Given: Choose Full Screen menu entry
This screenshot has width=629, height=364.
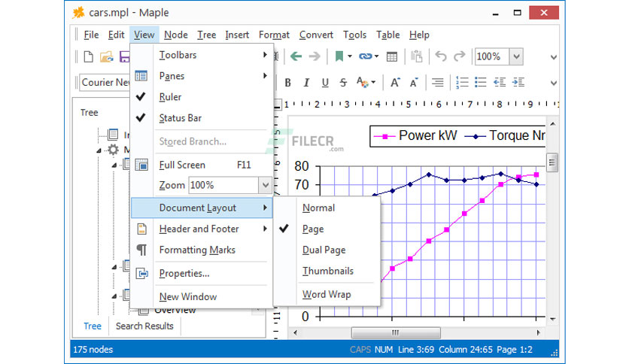Looking at the screenshot, I should pyautogui.click(x=202, y=165).
